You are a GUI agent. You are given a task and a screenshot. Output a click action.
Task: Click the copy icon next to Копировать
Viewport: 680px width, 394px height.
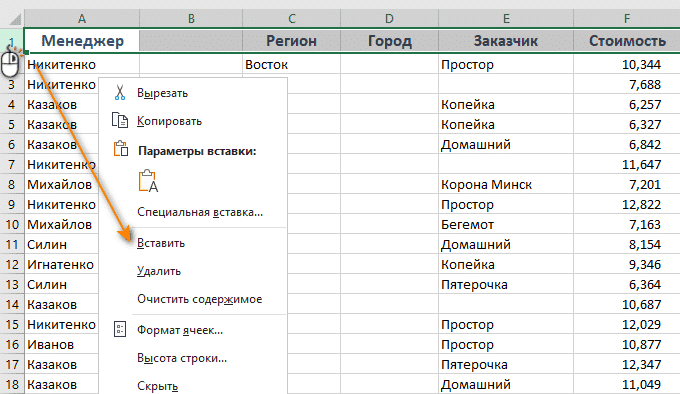[120, 120]
